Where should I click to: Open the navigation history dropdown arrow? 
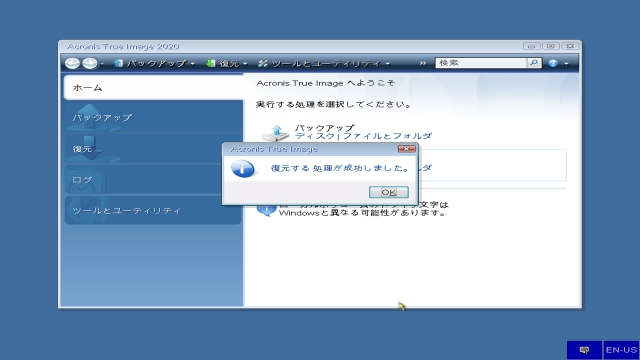pos(102,64)
